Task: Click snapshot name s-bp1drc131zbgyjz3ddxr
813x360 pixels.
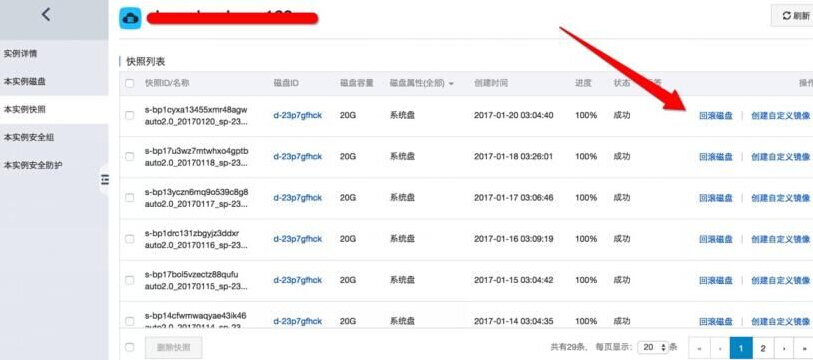Action: (x=192, y=233)
